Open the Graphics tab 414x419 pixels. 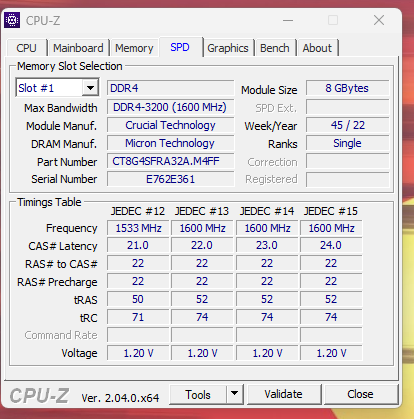click(228, 48)
